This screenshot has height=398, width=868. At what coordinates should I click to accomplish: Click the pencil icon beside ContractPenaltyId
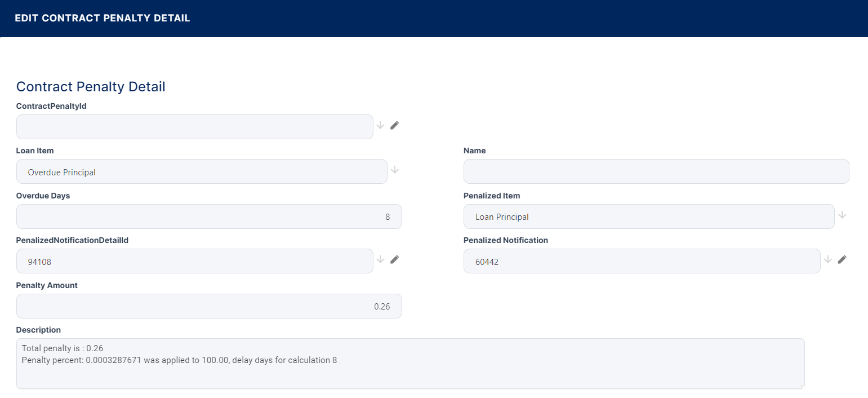[395, 125]
